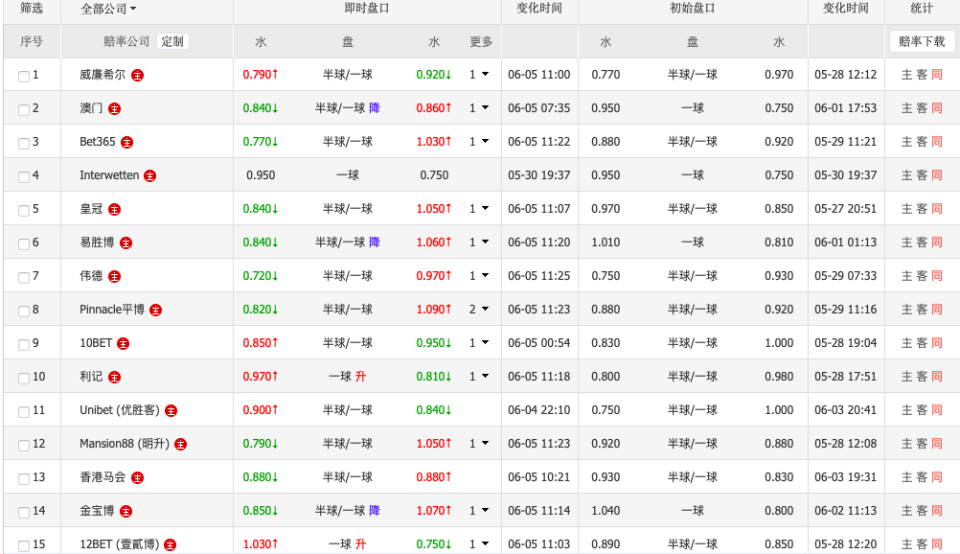This screenshot has width=960, height=554.
Task: Click 客 stats link in 利记 row
Action: click(x=922, y=376)
